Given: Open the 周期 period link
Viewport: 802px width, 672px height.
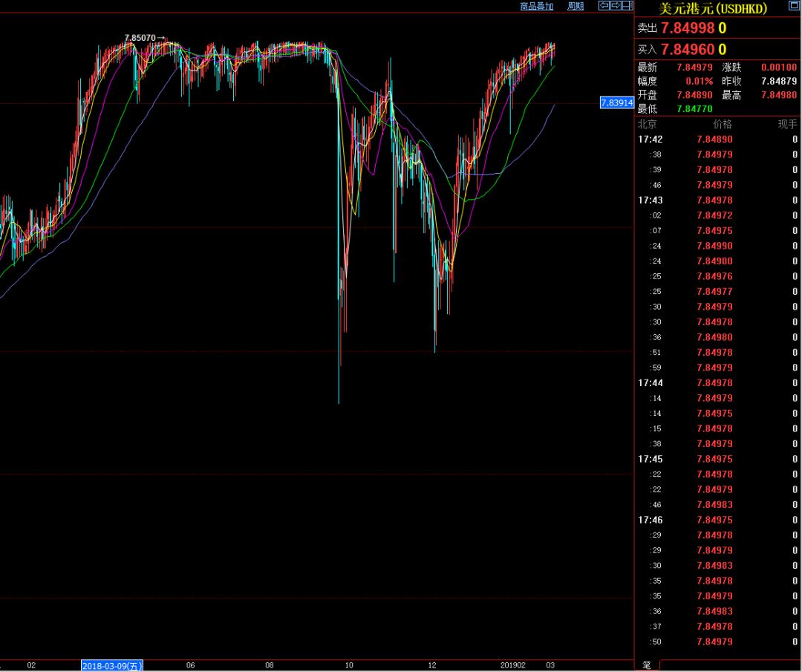Looking at the screenshot, I should [x=576, y=6].
